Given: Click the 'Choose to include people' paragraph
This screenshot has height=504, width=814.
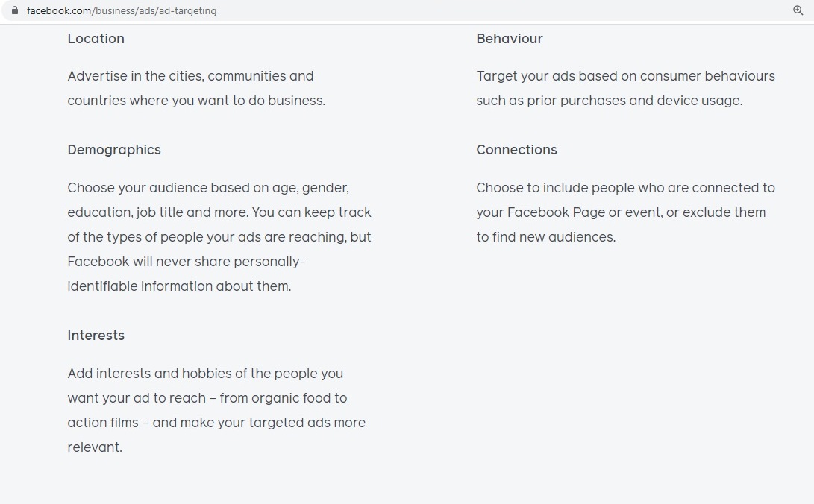Looking at the screenshot, I should [x=625, y=212].
